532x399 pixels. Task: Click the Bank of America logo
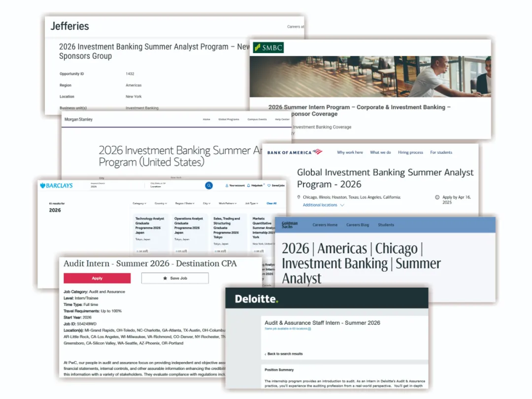(295, 152)
